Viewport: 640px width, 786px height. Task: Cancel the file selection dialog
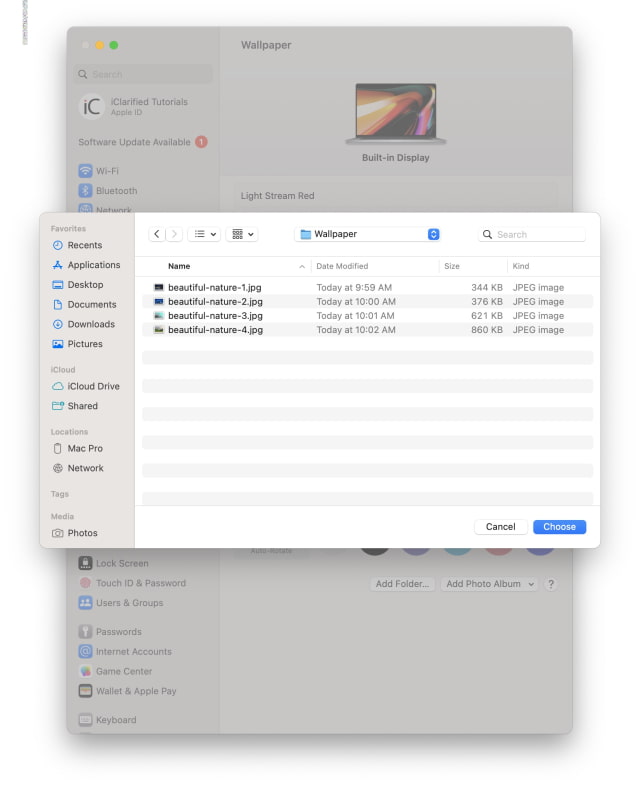pyautogui.click(x=500, y=527)
